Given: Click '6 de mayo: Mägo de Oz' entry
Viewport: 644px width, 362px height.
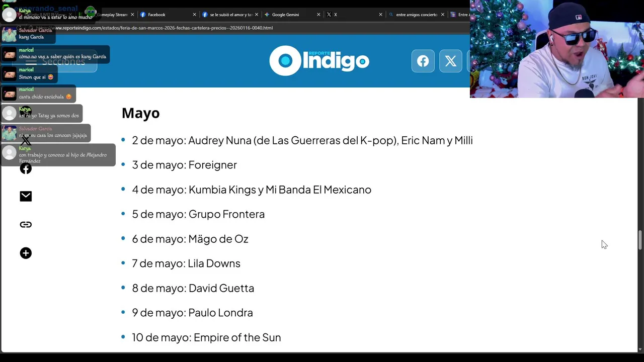Looking at the screenshot, I should (190, 239).
